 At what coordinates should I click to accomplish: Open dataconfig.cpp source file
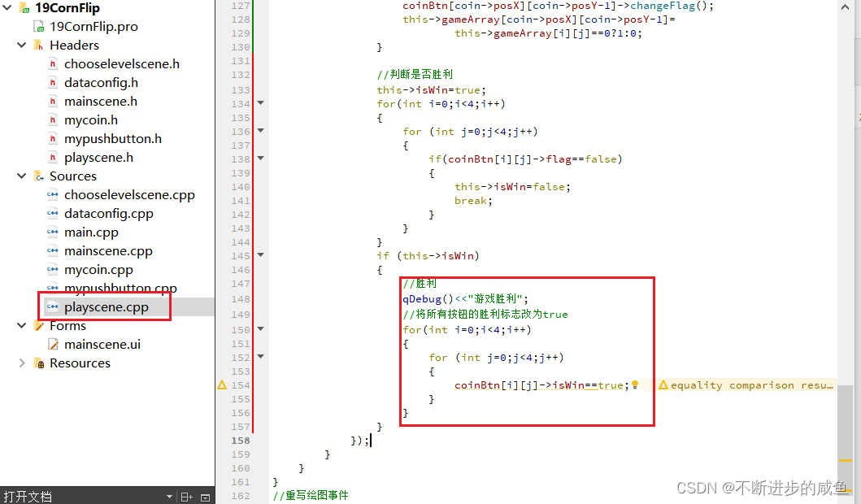tap(109, 214)
